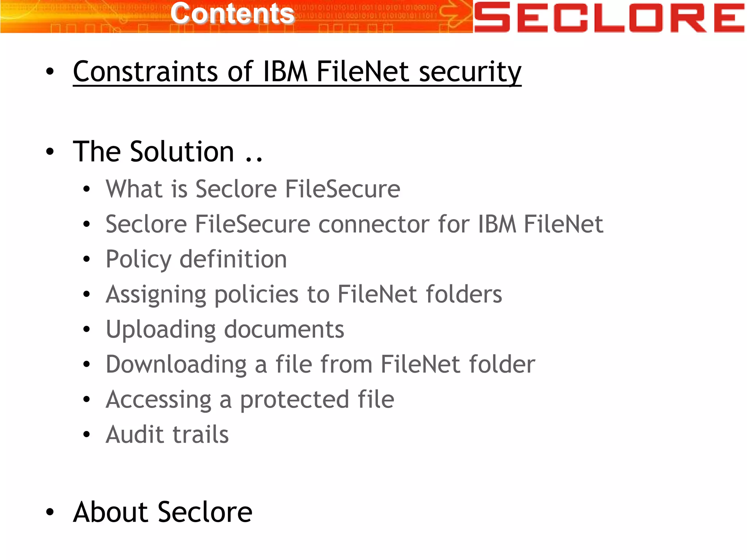Select The Solution bullet heading
This screenshot has height=560, width=747.
point(168,151)
